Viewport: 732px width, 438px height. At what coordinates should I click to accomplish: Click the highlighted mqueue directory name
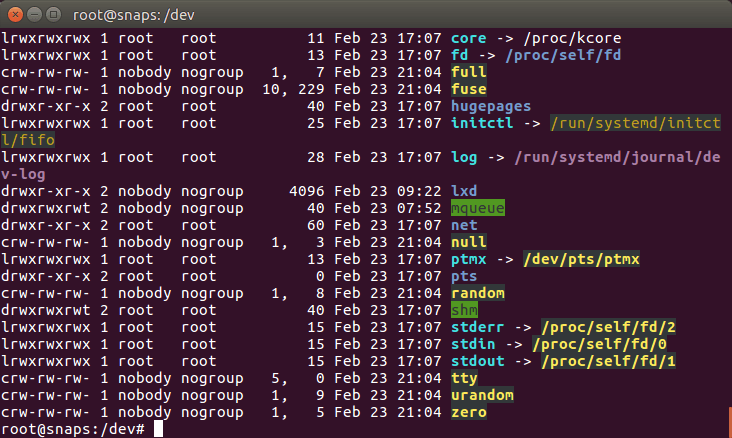478,208
